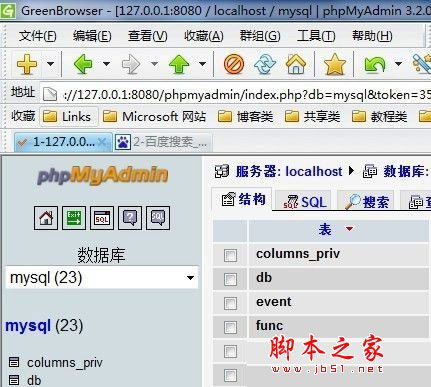This screenshot has height=387, width=431.
Task: Switch to 1-127.0.0 browser tab
Action: 63,142
